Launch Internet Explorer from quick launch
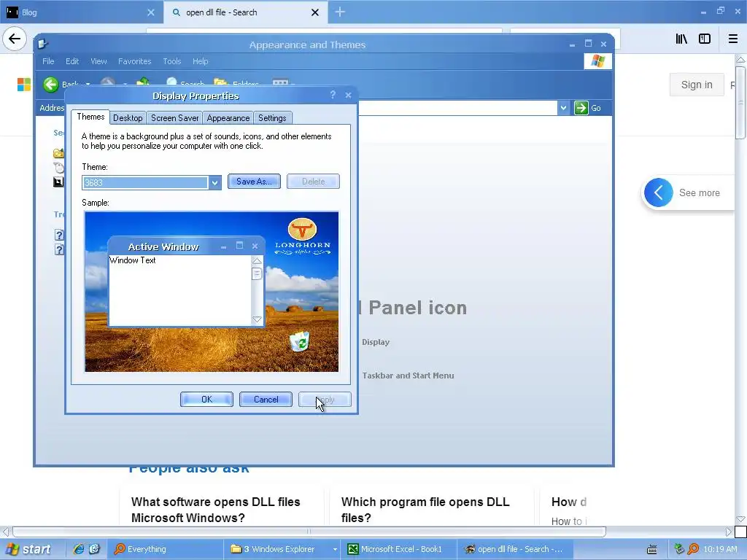The height and width of the screenshot is (560, 747). [78, 549]
